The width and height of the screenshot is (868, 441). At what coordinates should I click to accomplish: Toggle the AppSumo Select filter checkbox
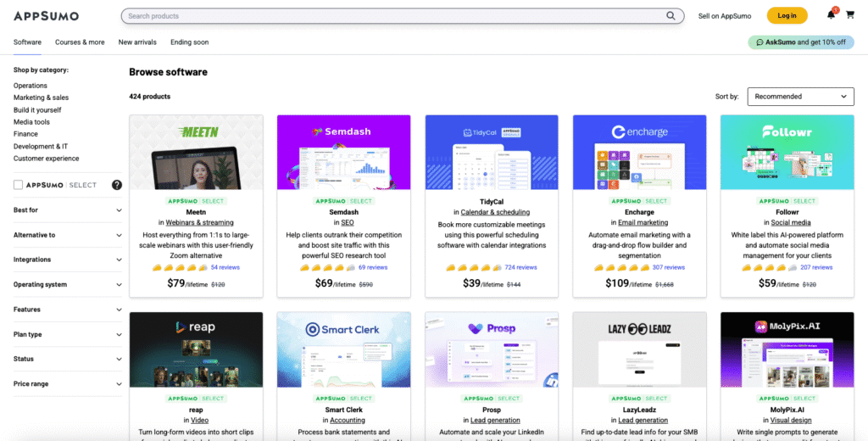[19, 185]
